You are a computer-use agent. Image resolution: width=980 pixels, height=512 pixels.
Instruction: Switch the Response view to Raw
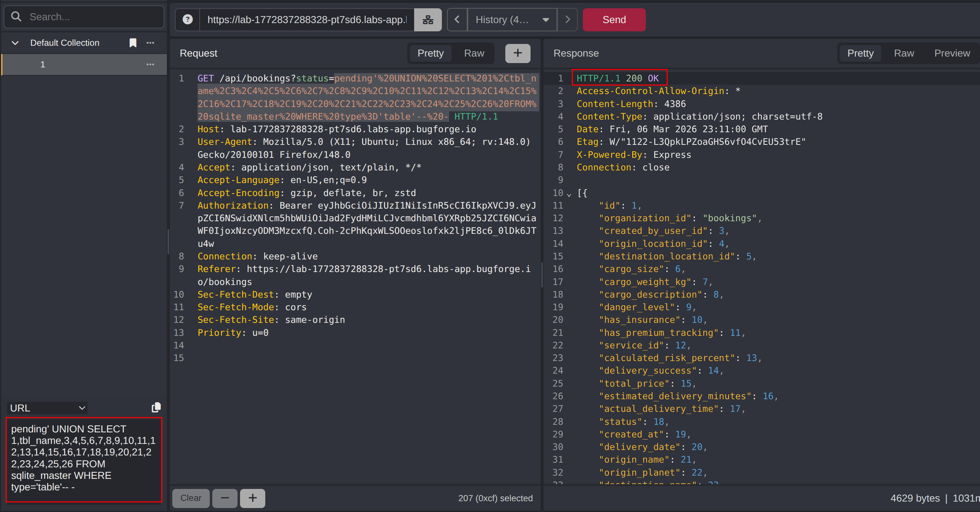(x=904, y=53)
